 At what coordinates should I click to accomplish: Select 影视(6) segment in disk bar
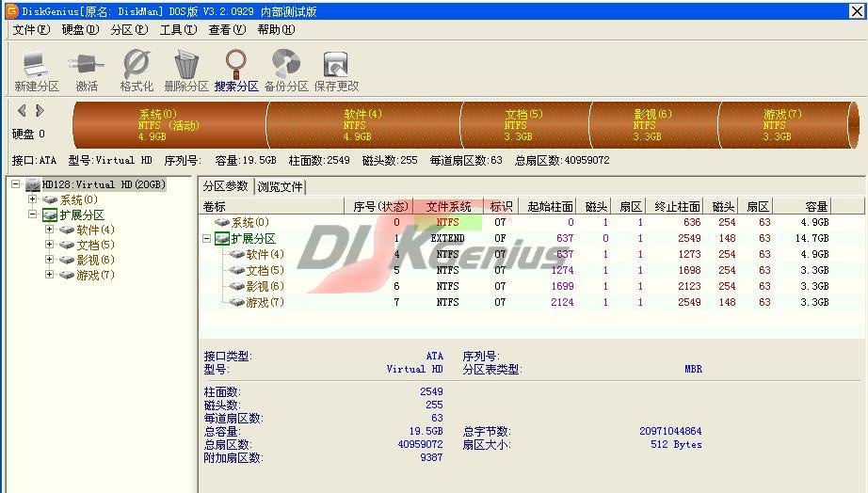point(653,125)
